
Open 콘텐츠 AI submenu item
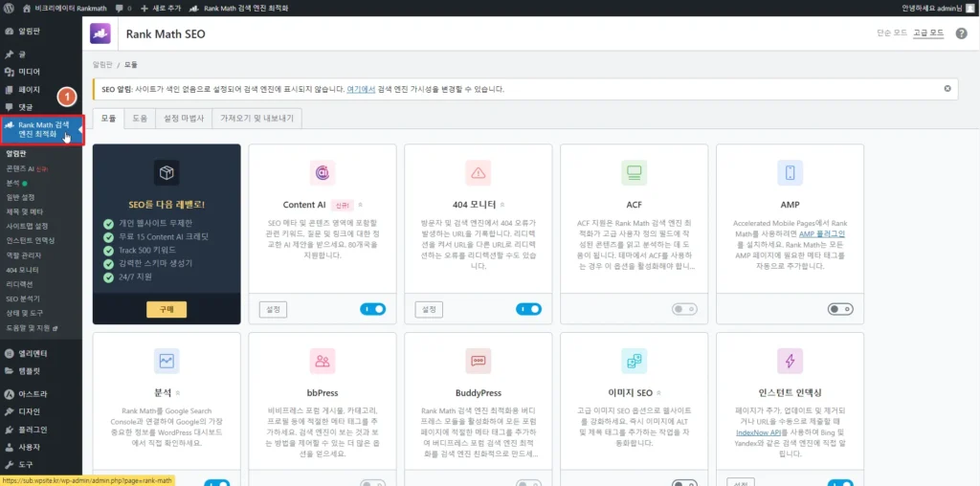[27, 168]
